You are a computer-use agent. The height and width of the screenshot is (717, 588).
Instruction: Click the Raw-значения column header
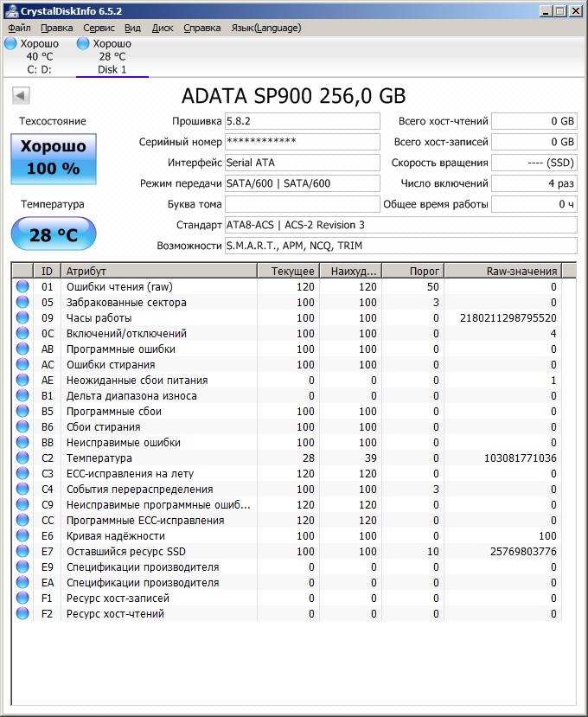click(x=502, y=271)
